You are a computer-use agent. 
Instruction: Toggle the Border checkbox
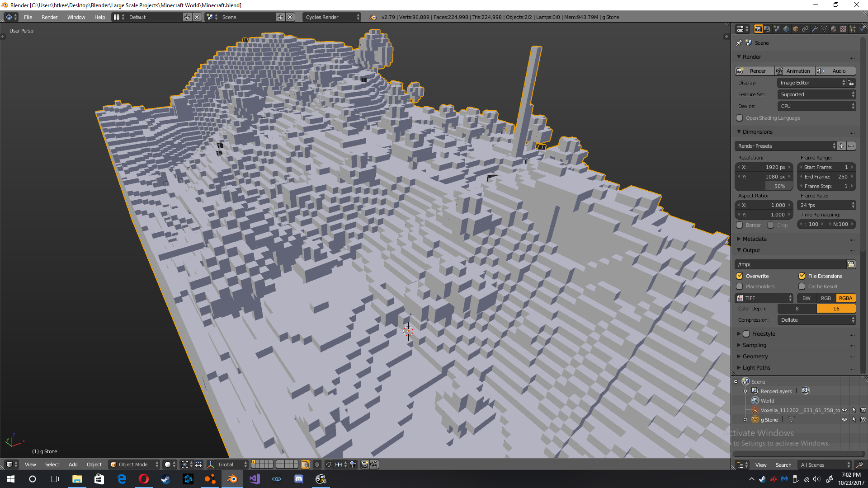point(740,225)
